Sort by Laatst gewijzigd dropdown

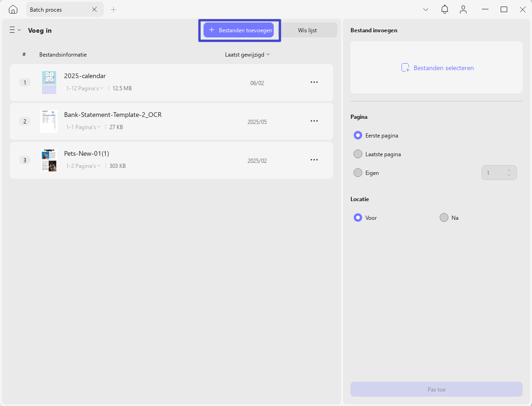coord(248,55)
